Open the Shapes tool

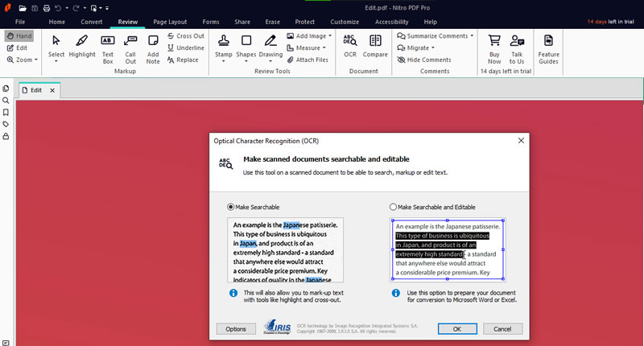(x=246, y=46)
